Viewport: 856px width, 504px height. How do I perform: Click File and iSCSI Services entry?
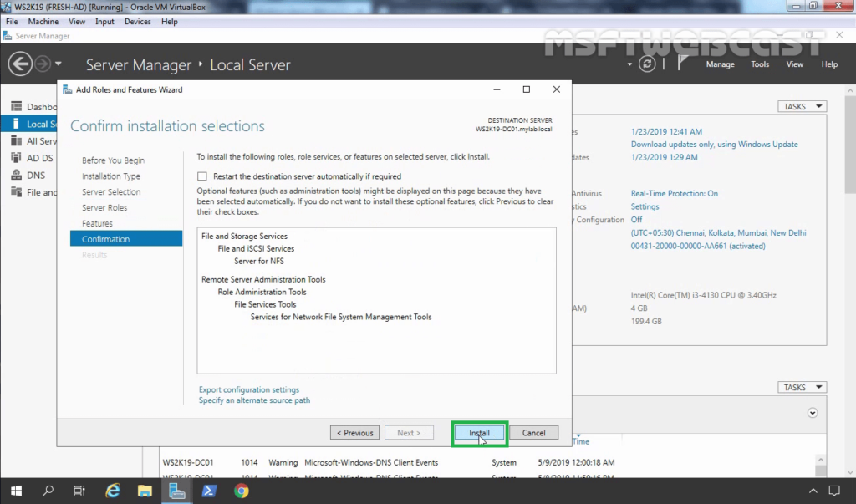tap(256, 248)
